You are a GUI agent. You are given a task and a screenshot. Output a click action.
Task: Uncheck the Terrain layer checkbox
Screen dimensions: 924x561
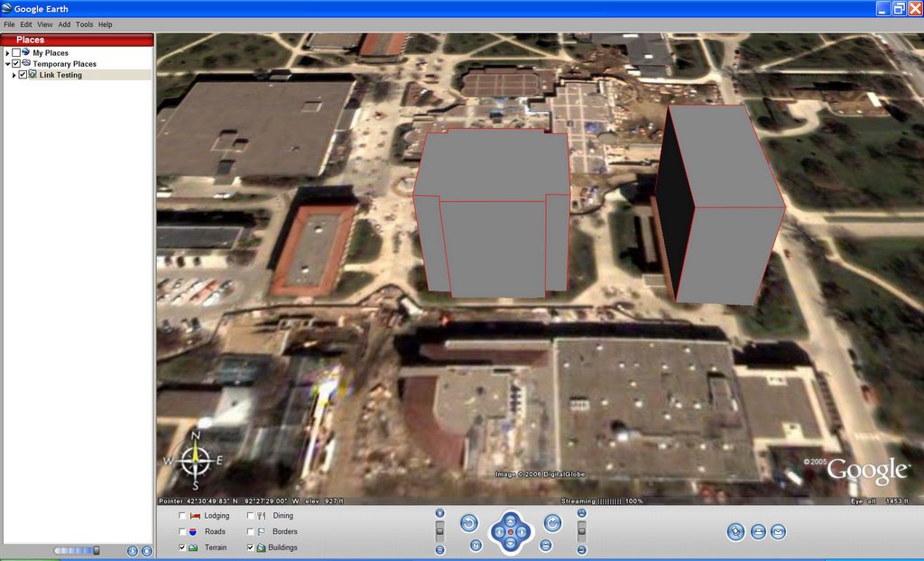coord(182,547)
